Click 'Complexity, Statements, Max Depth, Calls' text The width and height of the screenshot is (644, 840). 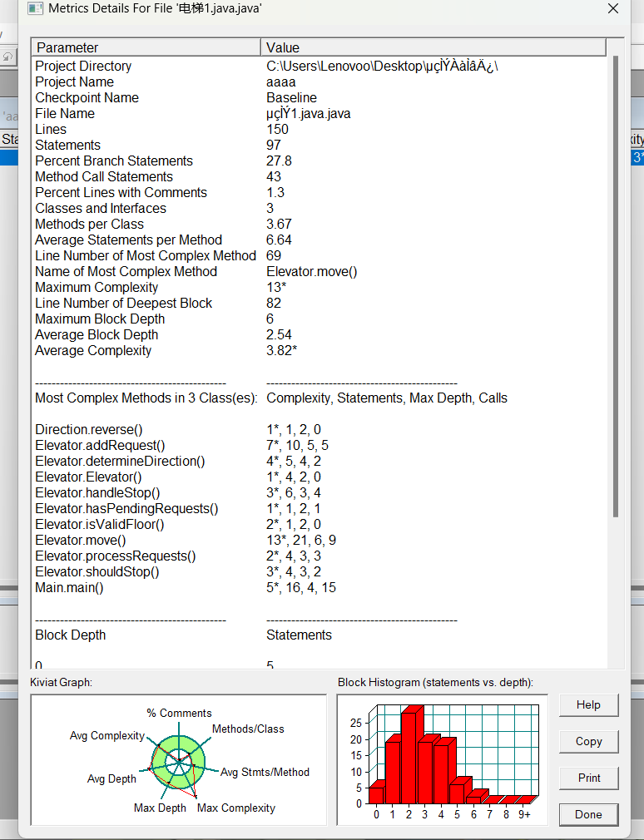[387, 398]
